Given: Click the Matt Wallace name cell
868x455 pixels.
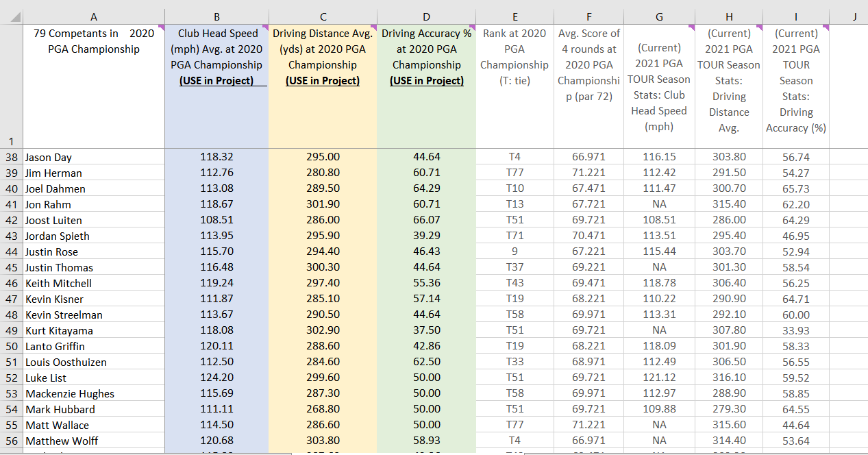Looking at the screenshot, I should [94, 425].
